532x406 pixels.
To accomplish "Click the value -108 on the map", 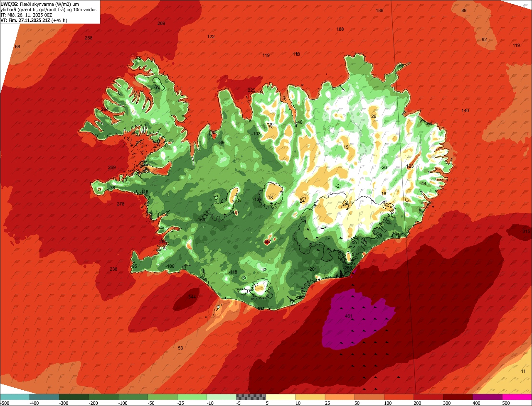I will coord(170,266).
